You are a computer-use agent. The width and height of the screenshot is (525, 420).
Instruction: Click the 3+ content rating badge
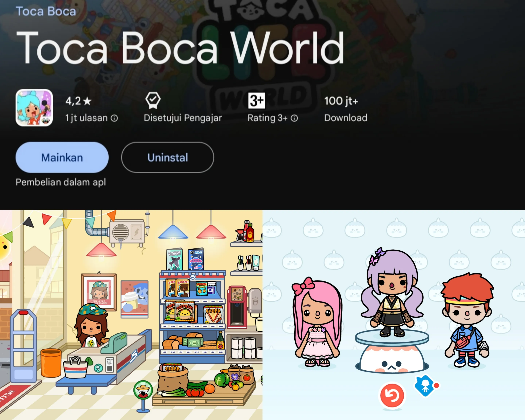pos(257,101)
